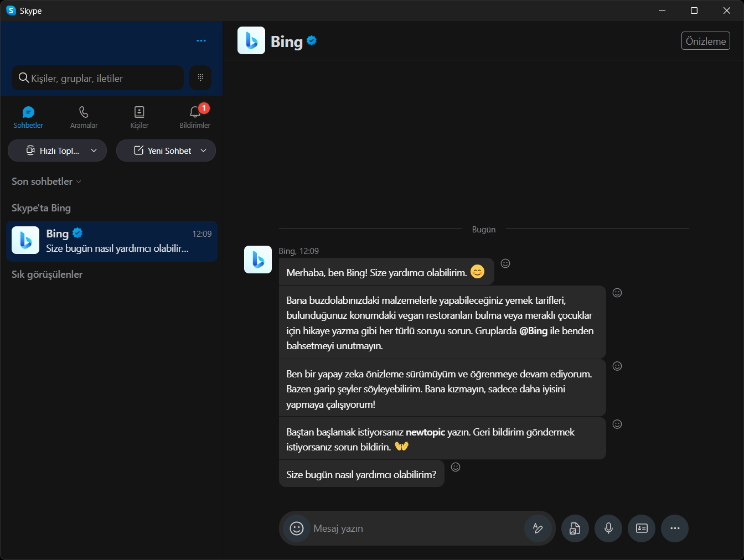The image size is (744, 560).
Task: Click the 'Size bugün nasıl yardımcı olabilirim?' message
Action: click(361, 474)
